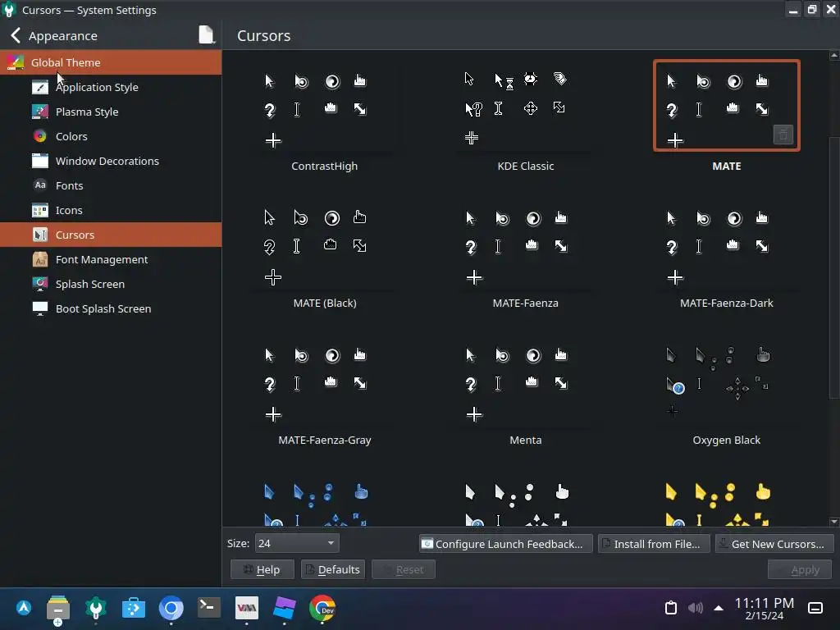Open the blue circular browser taskbar icon
This screenshot has width=840, height=630.
[x=171, y=608]
